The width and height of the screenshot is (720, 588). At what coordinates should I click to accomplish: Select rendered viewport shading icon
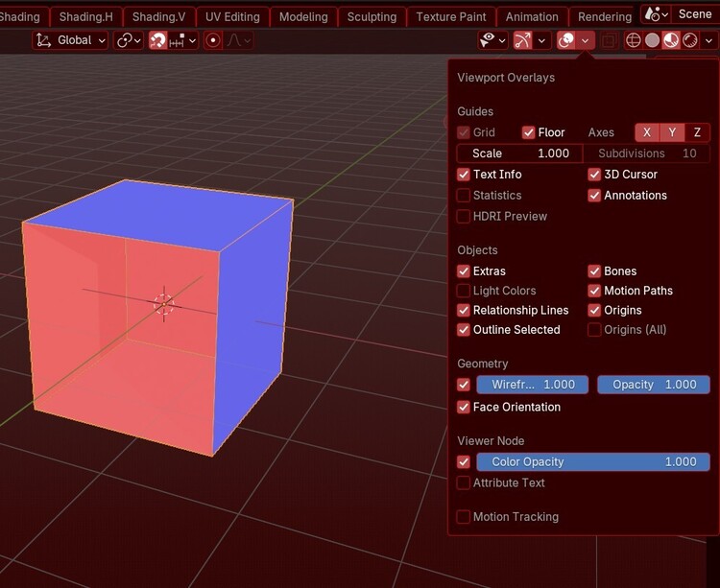689,40
